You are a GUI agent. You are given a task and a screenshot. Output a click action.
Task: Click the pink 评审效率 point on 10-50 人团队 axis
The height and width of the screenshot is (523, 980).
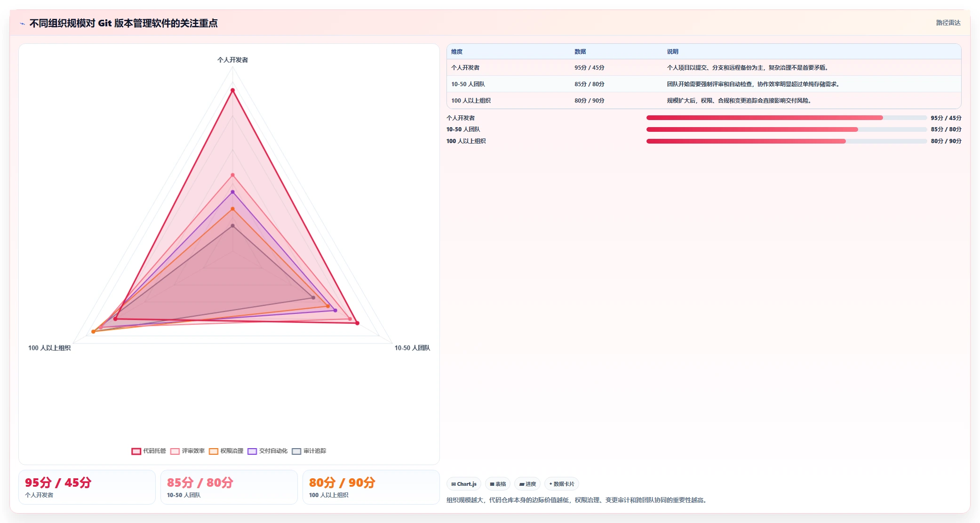coord(350,319)
